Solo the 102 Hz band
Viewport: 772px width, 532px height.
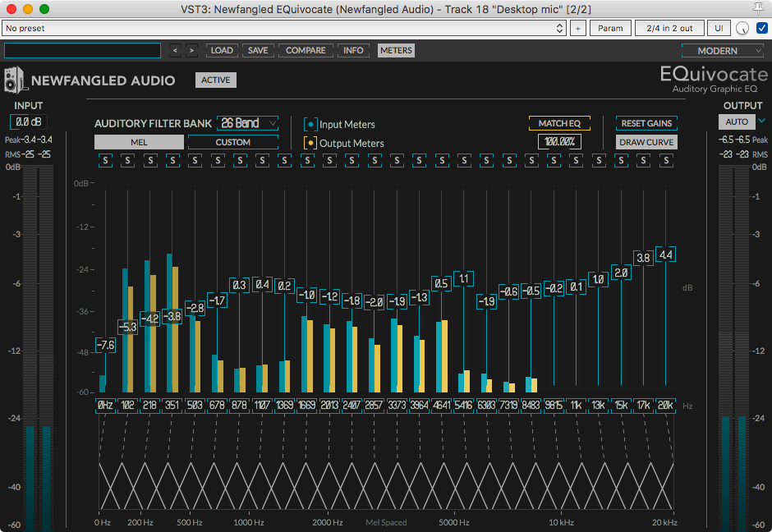click(x=127, y=160)
